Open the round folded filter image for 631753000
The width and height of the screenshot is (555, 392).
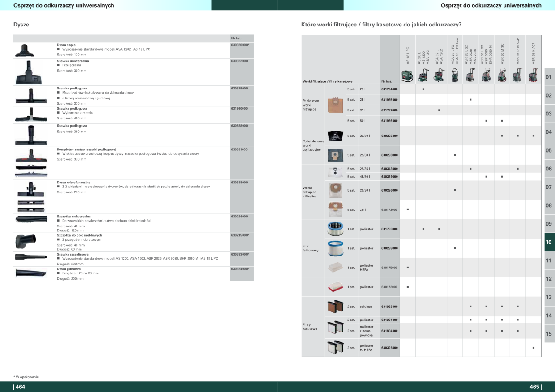335,229
